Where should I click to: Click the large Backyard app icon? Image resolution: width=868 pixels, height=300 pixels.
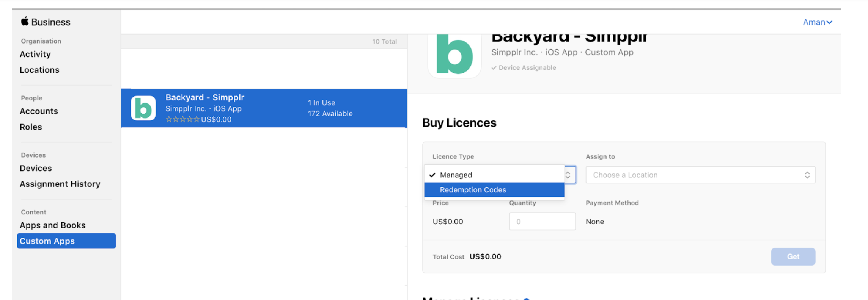454,56
